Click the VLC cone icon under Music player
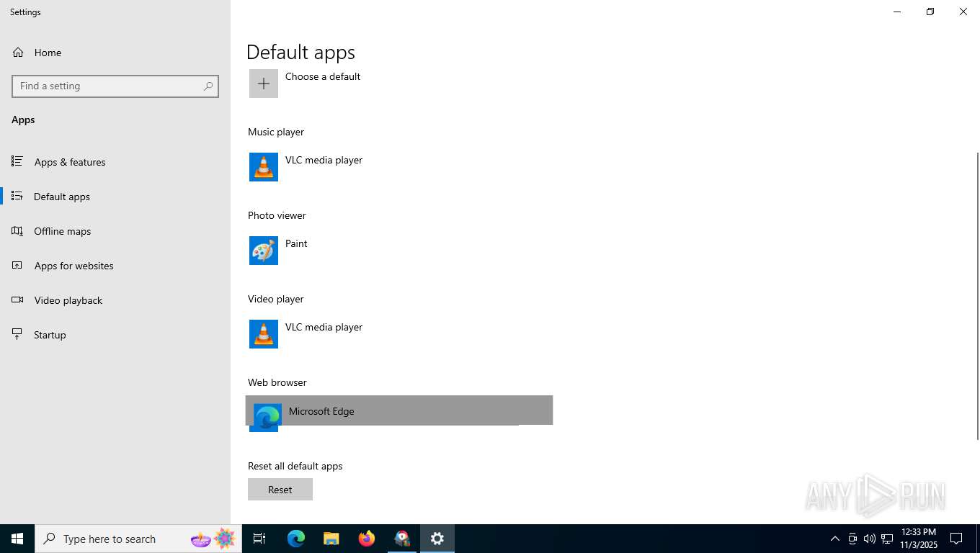Image resolution: width=980 pixels, height=553 pixels. (264, 167)
